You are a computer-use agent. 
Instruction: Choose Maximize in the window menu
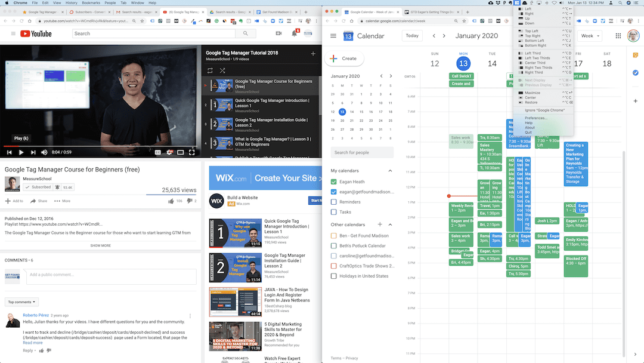pos(532,93)
